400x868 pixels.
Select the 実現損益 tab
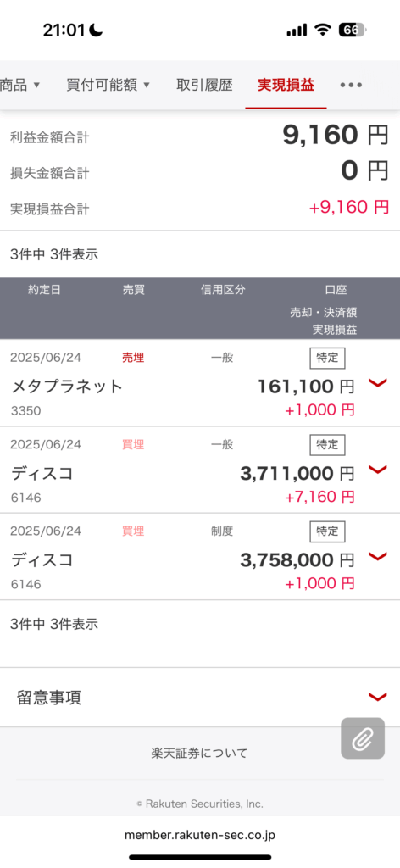click(286, 86)
